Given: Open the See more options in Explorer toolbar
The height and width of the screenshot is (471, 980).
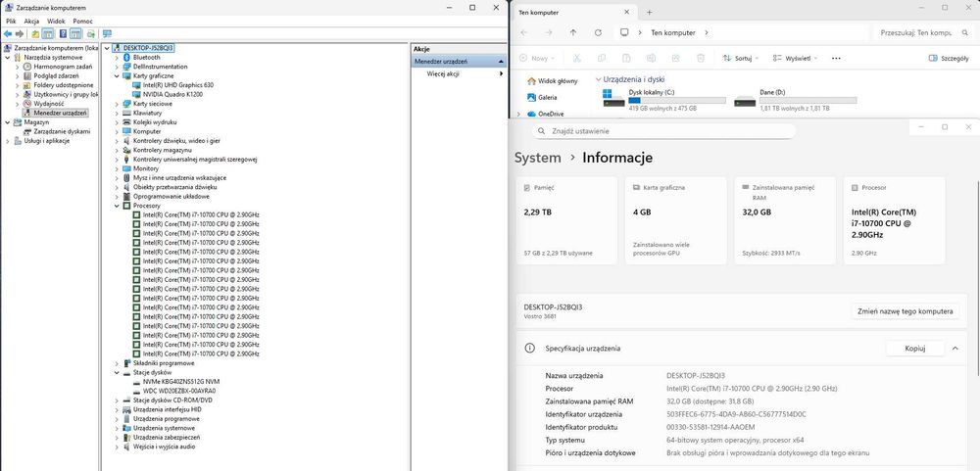Looking at the screenshot, I should click(836, 58).
